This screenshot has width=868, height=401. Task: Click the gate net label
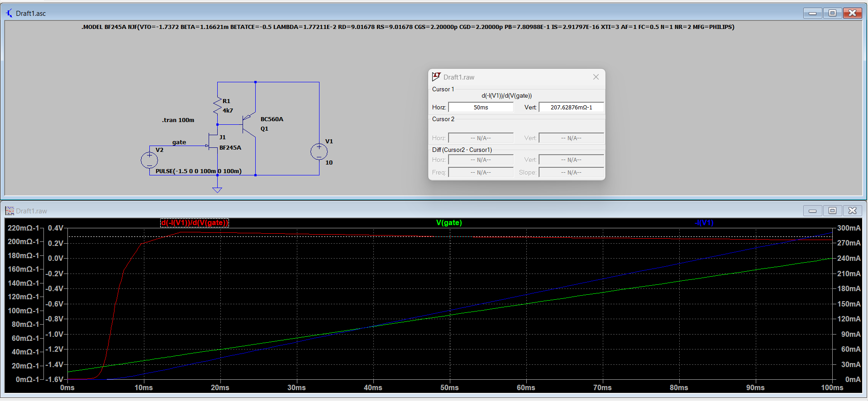(179, 142)
